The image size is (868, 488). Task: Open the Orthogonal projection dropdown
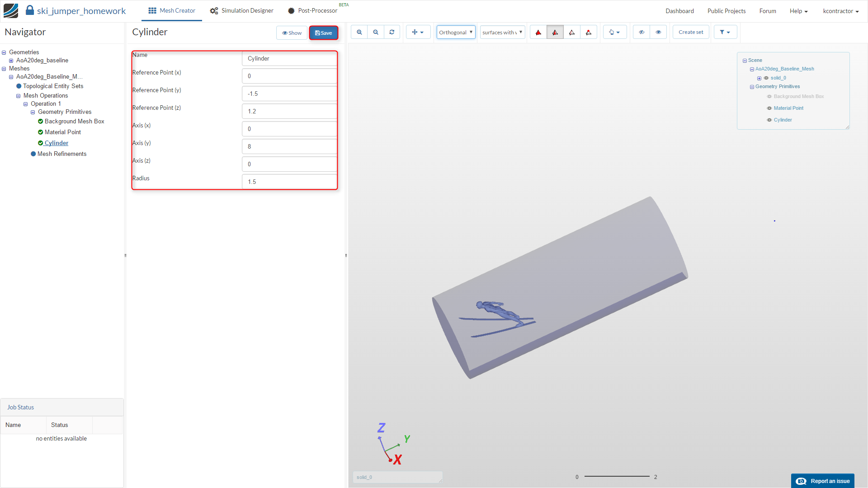coord(456,32)
